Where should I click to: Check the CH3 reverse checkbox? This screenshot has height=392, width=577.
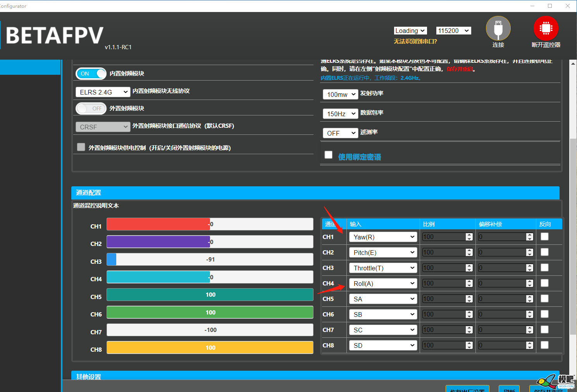544,267
